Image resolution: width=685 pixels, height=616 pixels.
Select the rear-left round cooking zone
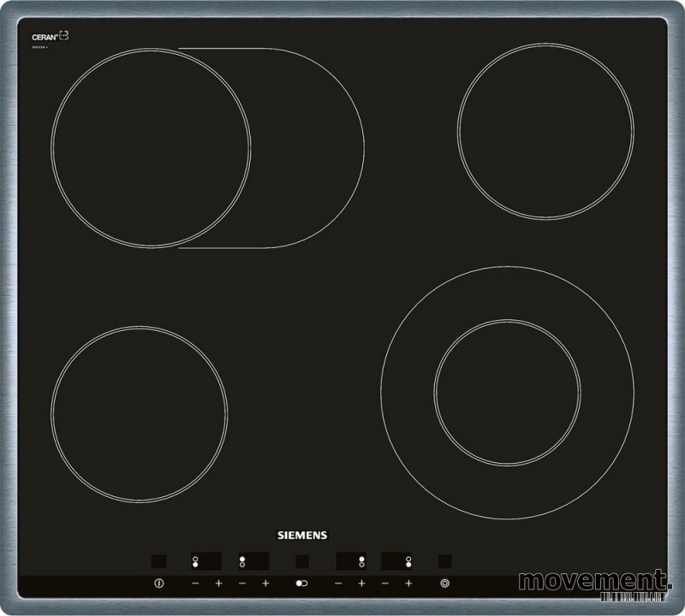click(x=151, y=147)
